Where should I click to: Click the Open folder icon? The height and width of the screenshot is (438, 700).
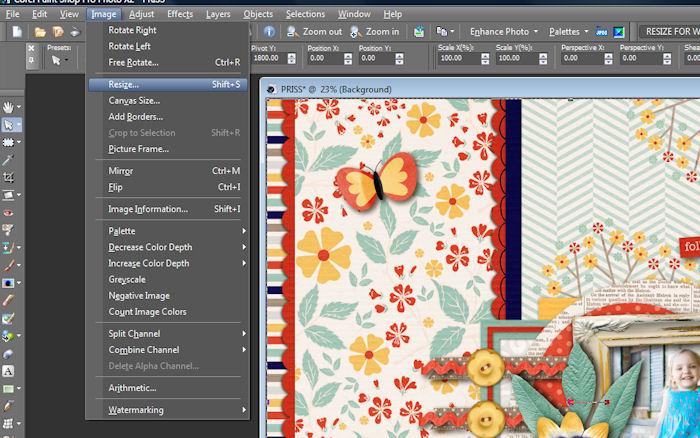pyautogui.click(x=40, y=32)
